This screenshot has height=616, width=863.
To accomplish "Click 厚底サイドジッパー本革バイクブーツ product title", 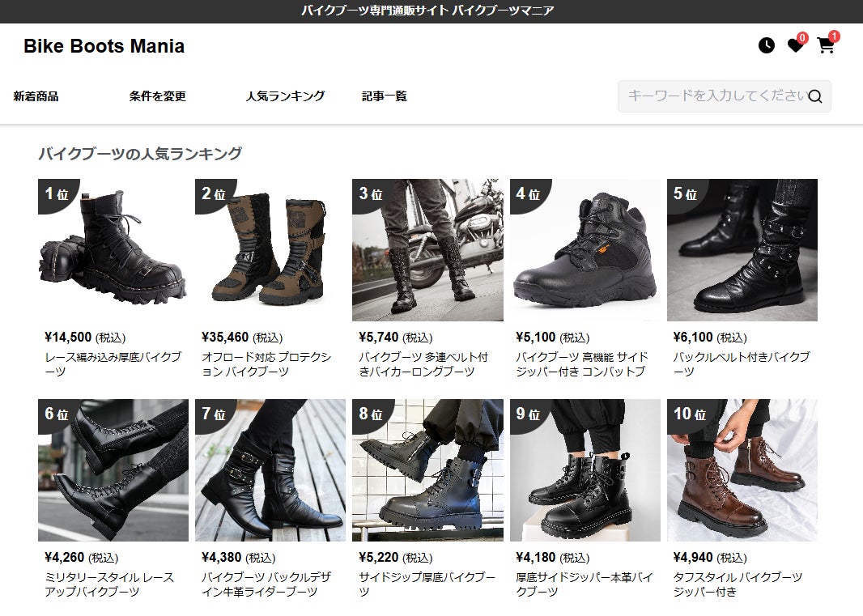I will [x=585, y=584].
